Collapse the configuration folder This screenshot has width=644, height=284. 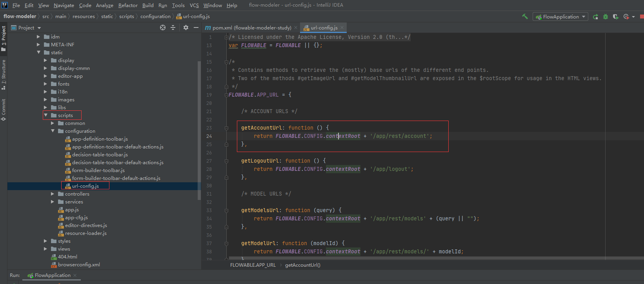(53, 131)
